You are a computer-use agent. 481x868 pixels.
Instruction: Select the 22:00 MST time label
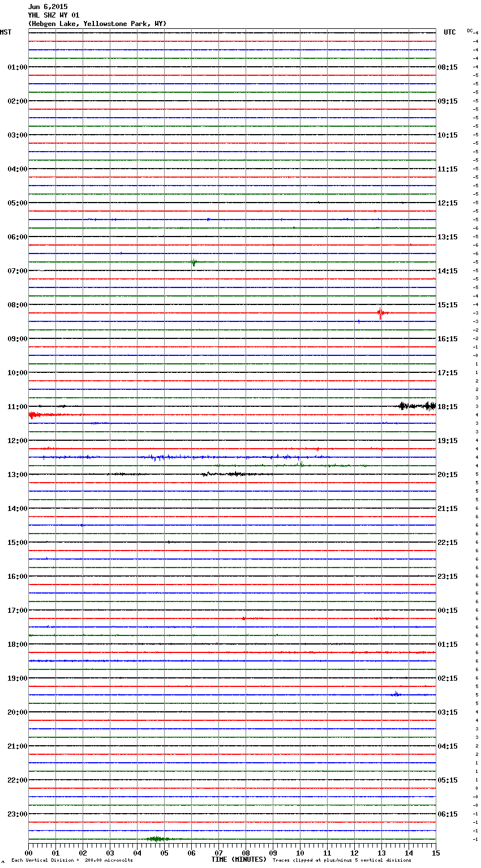click(x=18, y=780)
